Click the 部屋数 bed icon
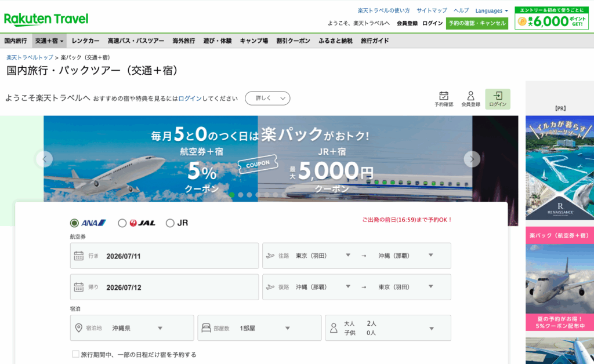 206,327
